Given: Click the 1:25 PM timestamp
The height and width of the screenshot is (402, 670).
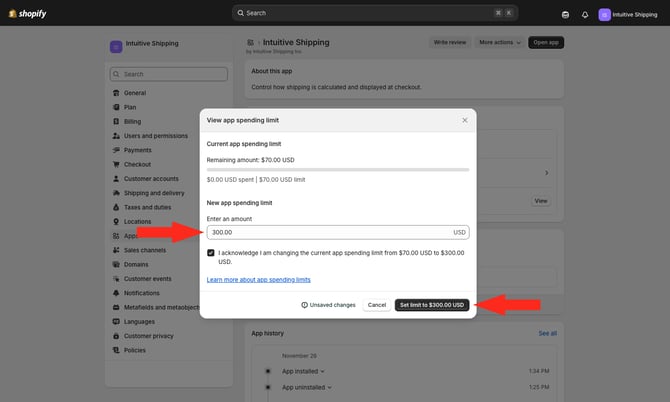Looking at the screenshot, I should [x=538, y=387].
